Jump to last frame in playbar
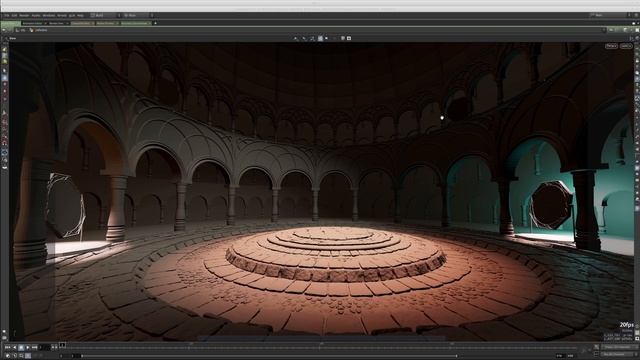 coord(35,347)
